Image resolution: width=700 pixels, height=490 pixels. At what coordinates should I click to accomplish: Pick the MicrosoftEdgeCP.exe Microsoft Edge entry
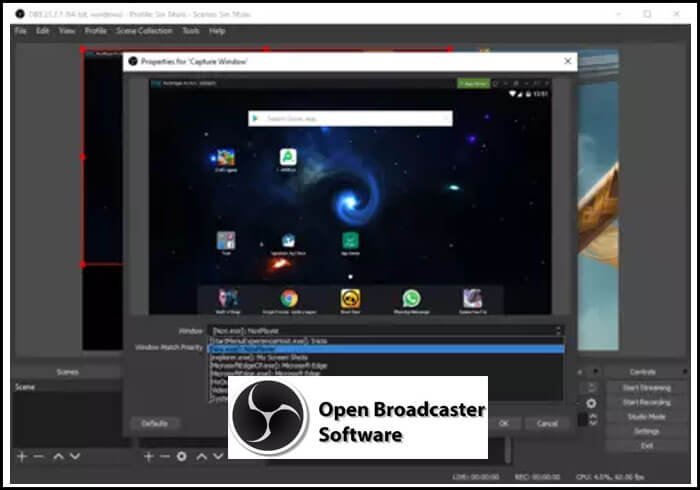click(386, 365)
